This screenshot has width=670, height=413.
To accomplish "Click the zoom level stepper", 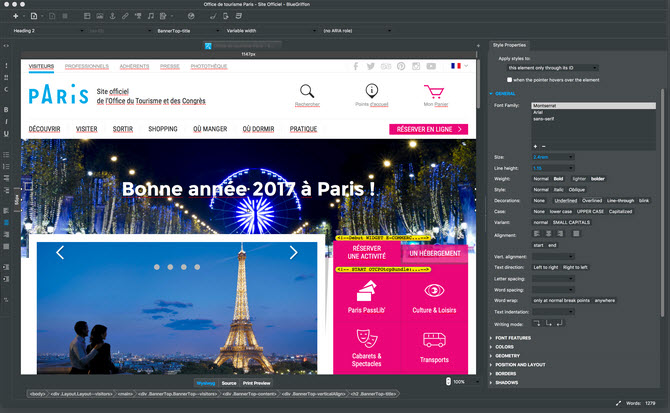I will [x=448, y=381].
